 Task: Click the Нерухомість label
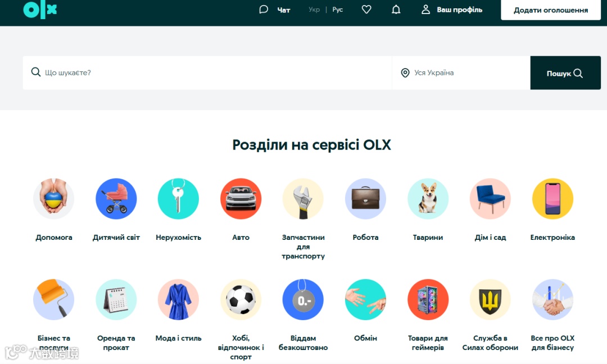pyautogui.click(x=179, y=238)
